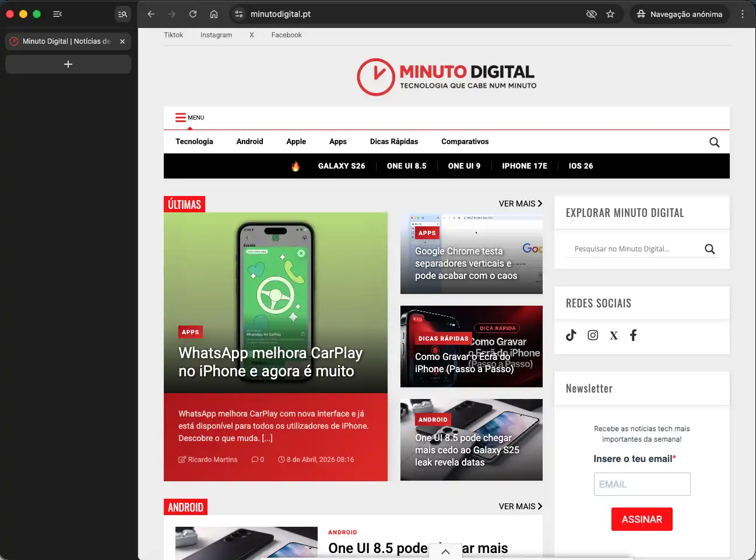Open the Google Chrome separadores verticais article thumbnail
Viewport: 756px width, 560px height.
pyautogui.click(x=471, y=253)
